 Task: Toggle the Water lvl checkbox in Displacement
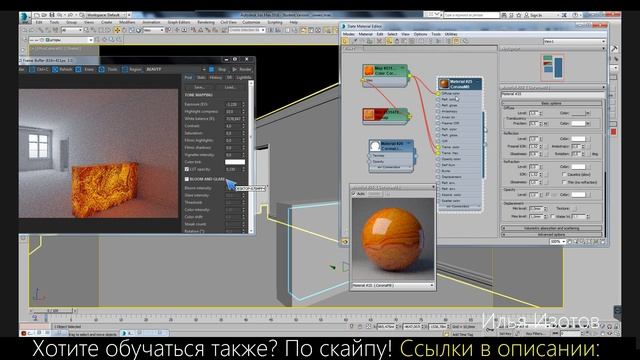[x=553, y=216]
